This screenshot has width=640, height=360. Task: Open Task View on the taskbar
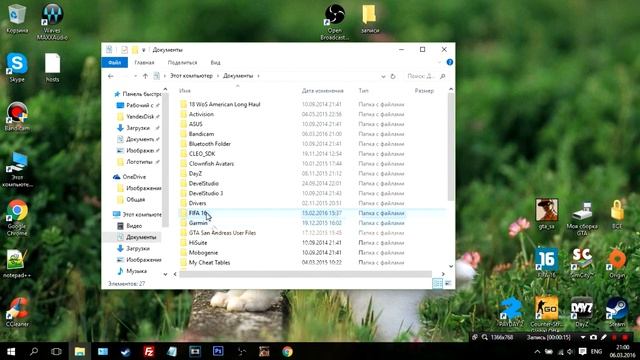point(56,351)
